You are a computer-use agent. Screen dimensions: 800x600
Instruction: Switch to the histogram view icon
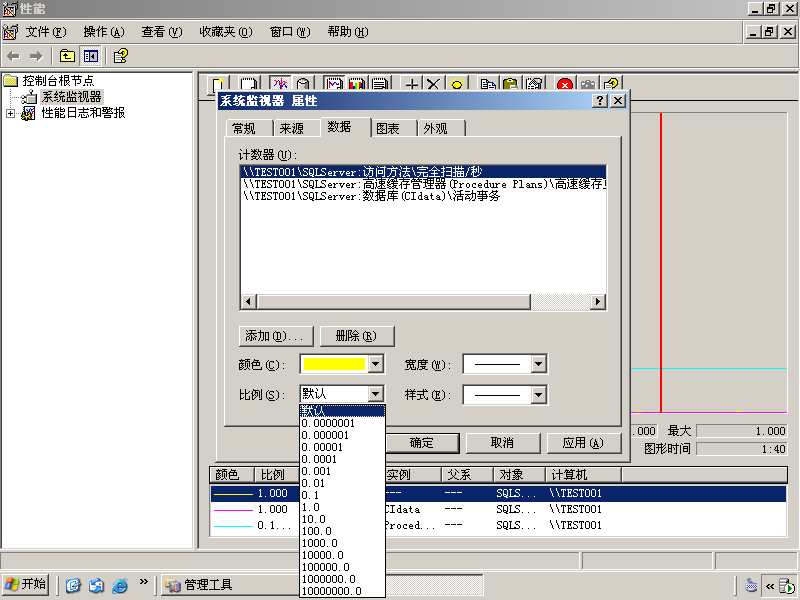pos(357,84)
